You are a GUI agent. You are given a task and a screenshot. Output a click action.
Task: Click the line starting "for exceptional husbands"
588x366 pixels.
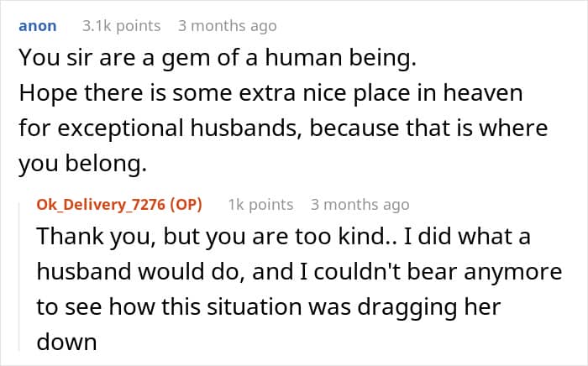[282, 129]
